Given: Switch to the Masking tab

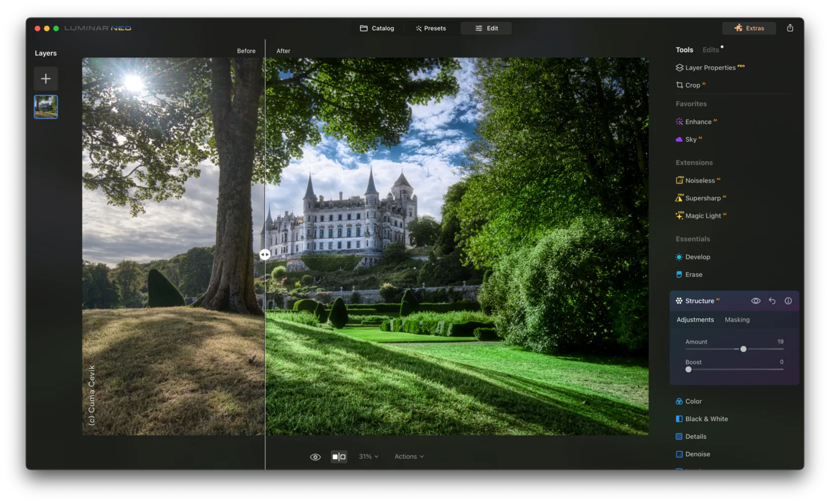Looking at the screenshot, I should pyautogui.click(x=737, y=320).
